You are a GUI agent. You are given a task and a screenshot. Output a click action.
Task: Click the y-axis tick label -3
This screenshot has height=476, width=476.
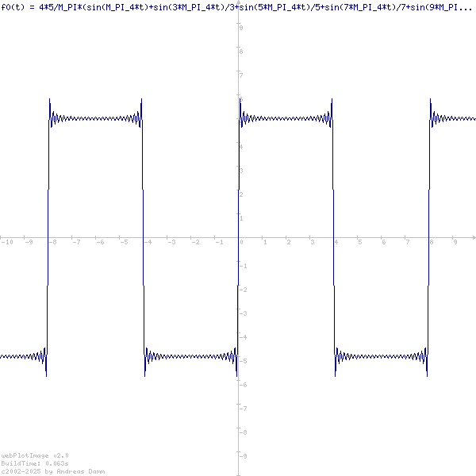point(244,313)
